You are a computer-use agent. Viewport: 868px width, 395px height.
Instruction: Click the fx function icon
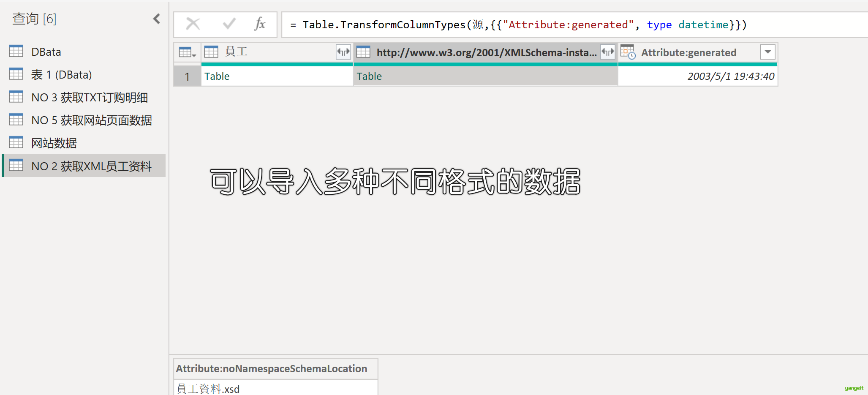260,24
